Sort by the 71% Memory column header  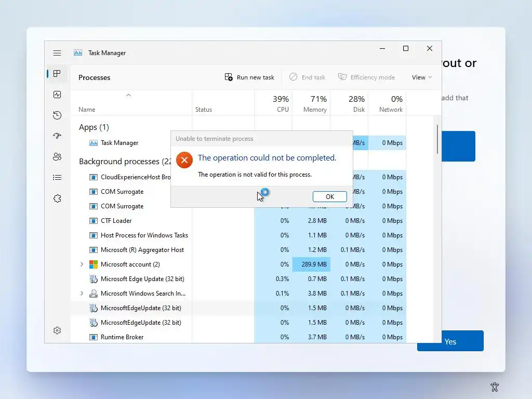(312, 104)
